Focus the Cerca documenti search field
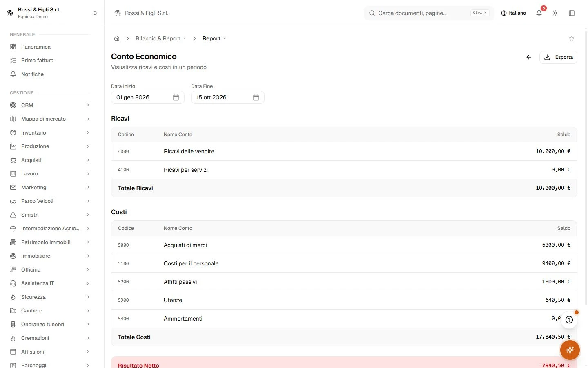This screenshot has width=588, height=368. 429,13
